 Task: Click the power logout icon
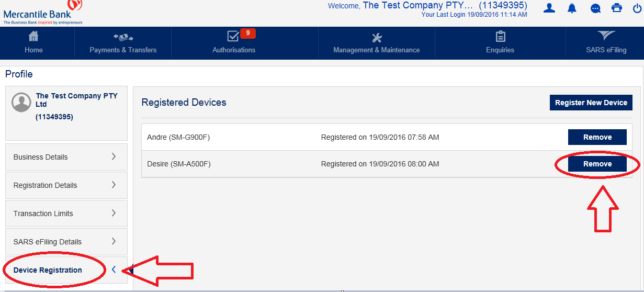pos(636,8)
